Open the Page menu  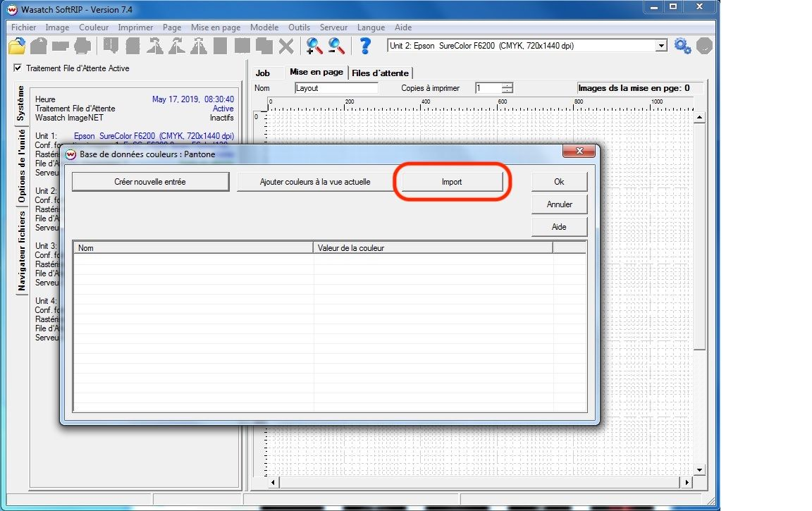[x=172, y=27]
